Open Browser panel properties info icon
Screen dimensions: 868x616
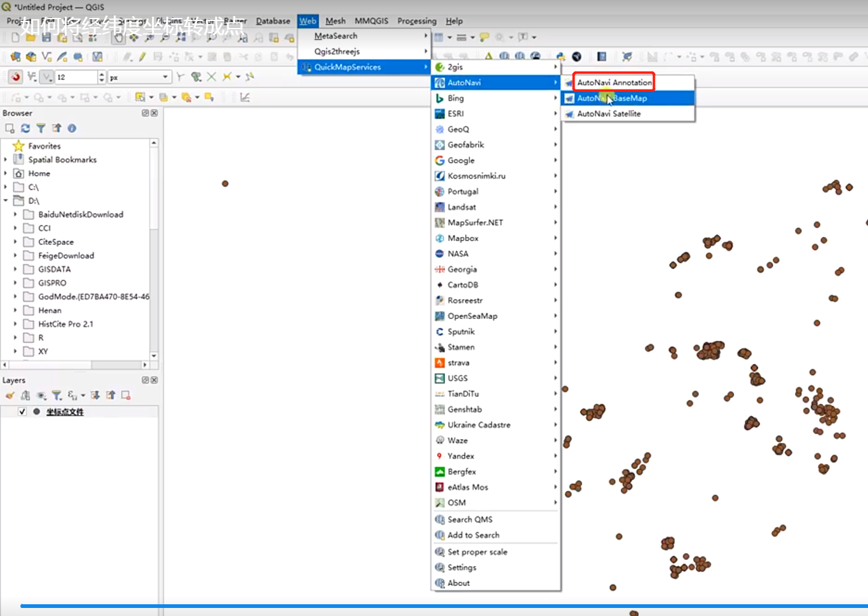point(72,128)
